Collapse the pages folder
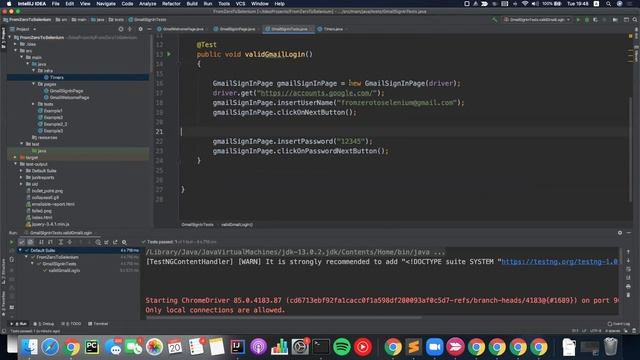Screen dimensions: 640x360 click(33, 84)
